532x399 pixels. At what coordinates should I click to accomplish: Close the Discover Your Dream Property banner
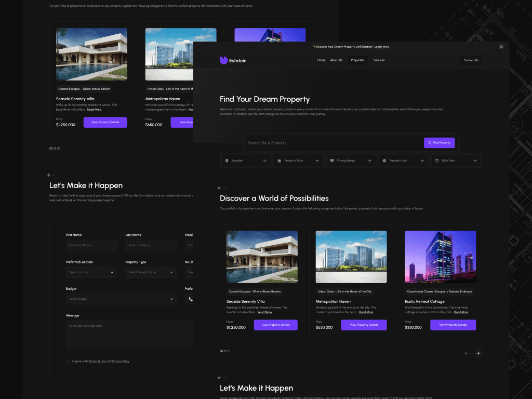tap(501, 47)
